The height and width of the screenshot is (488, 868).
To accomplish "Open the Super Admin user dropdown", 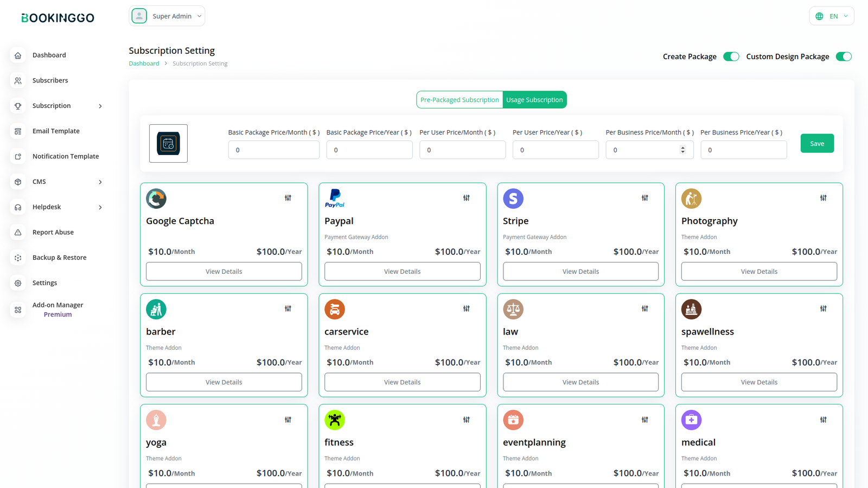I will [x=167, y=16].
